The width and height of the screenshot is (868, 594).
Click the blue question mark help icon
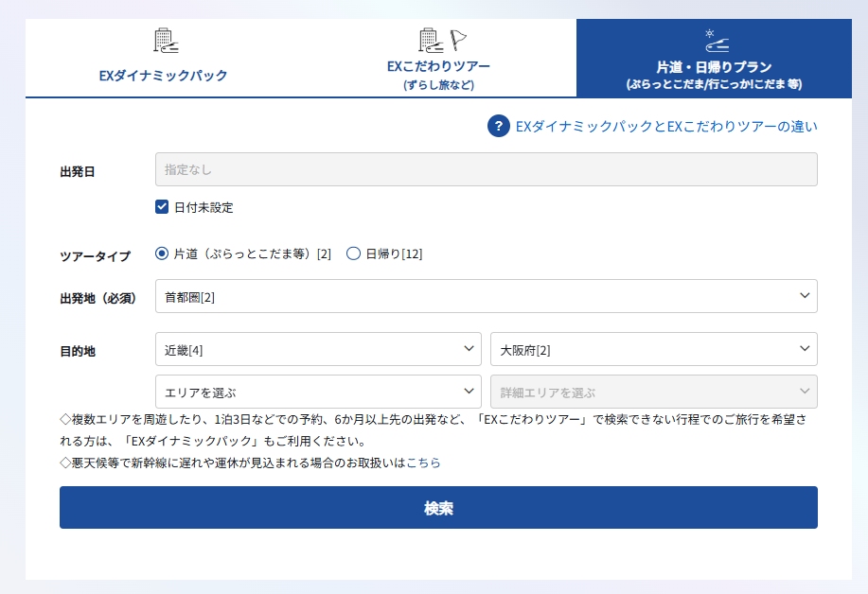[x=498, y=126]
